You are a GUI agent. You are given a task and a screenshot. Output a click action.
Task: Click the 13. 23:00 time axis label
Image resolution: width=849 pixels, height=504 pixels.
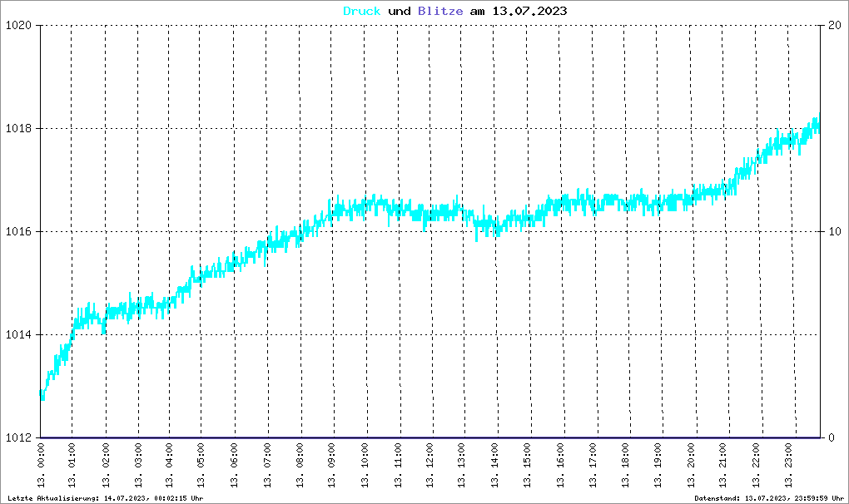[788, 466]
